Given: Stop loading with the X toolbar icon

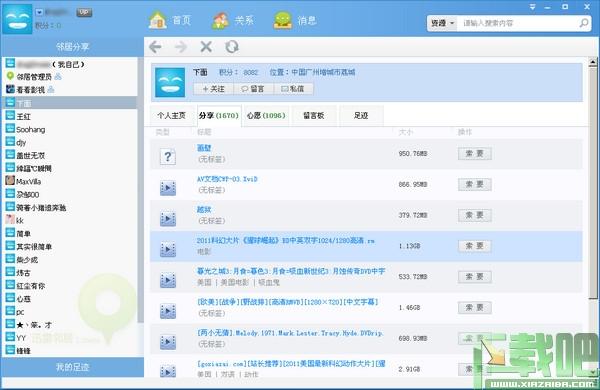Looking at the screenshot, I should [206, 47].
